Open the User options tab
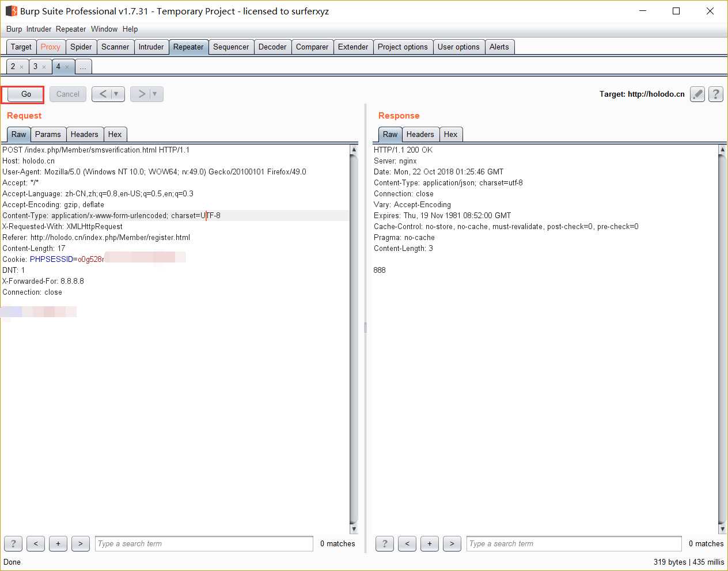Screen dimensions: 728x571 point(458,47)
